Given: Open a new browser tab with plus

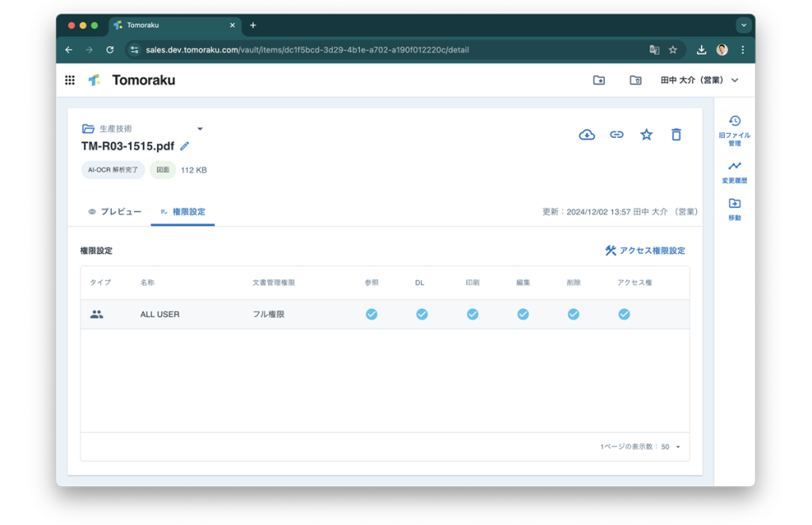Looking at the screenshot, I should pyautogui.click(x=253, y=25).
